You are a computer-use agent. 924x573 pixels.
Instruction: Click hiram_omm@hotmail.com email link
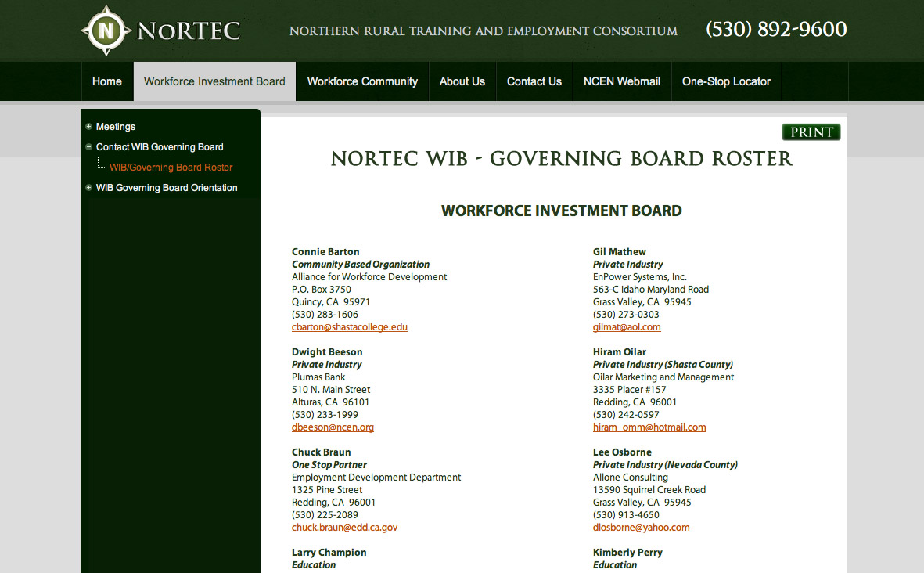(x=649, y=427)
